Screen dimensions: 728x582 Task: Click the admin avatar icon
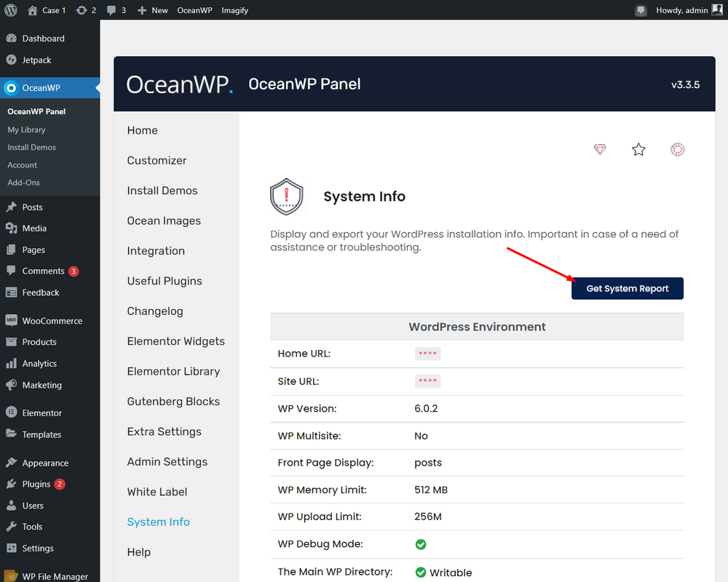pos(717,9)
